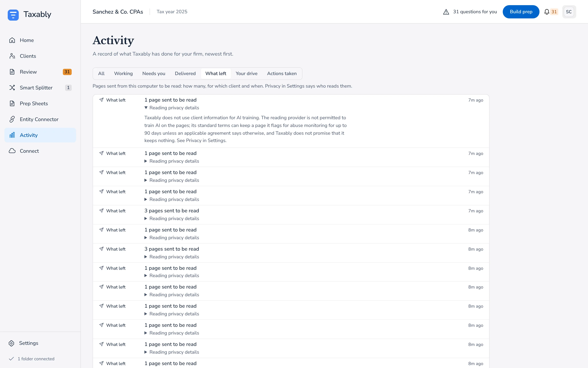Click the send icon in the expanded top row
This screenshot has width=588, height=368.
101,100
